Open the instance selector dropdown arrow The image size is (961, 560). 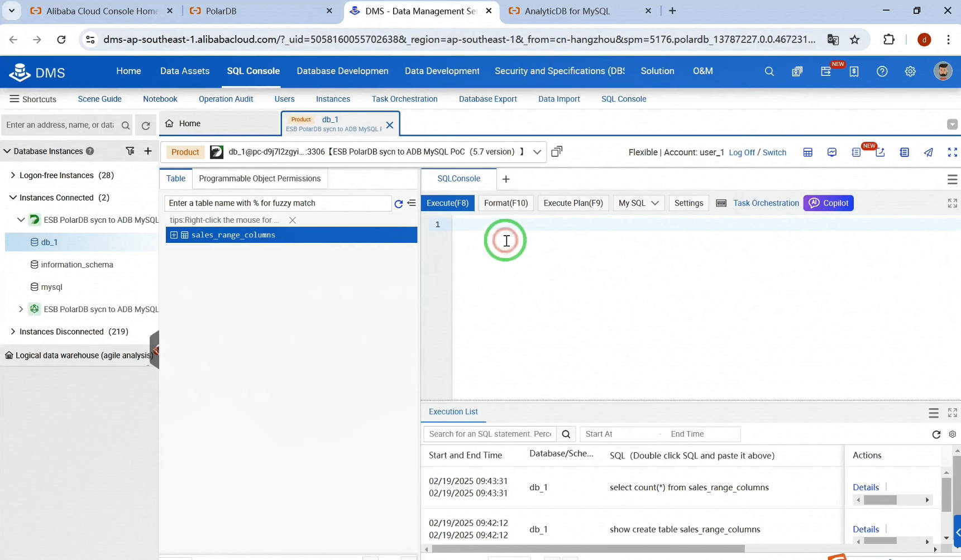tap(537, 152)
